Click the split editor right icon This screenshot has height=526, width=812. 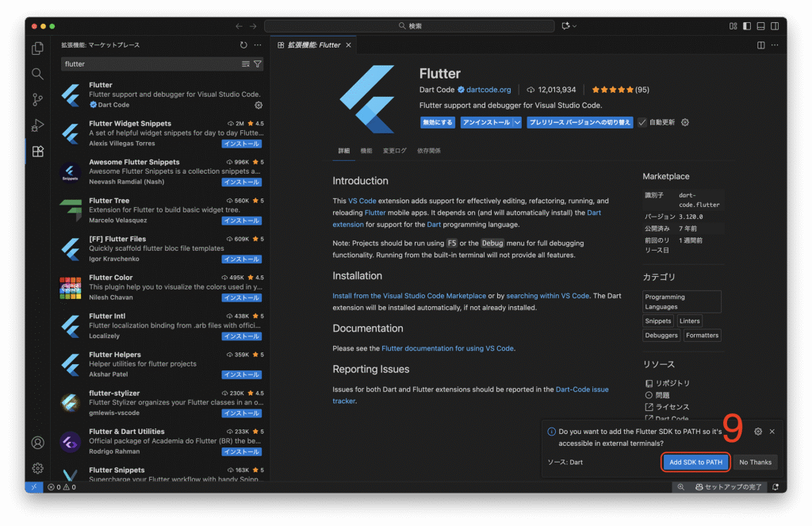(x=761, y=45)
